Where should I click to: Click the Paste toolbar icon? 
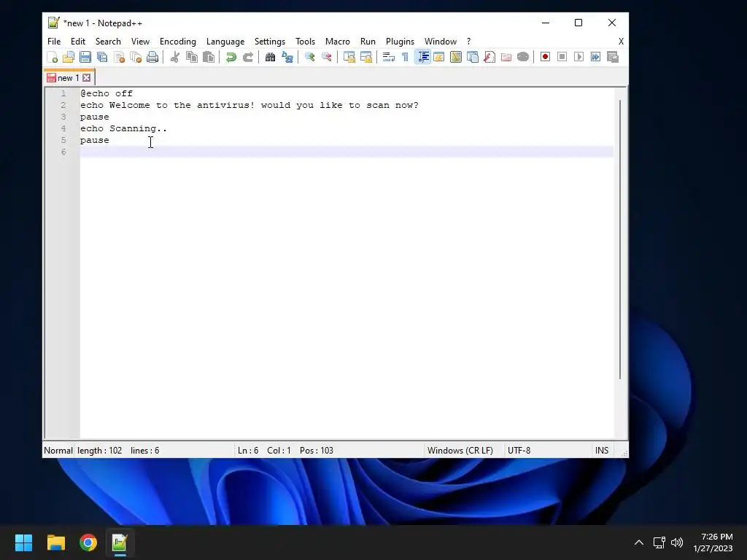coord(209,57)
